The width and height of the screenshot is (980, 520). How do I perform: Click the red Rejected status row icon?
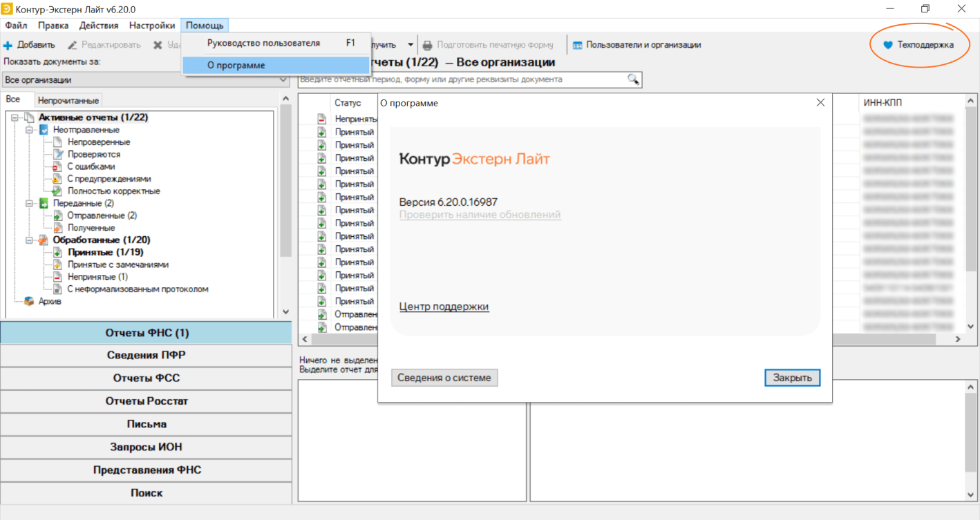tap(321, 119)
